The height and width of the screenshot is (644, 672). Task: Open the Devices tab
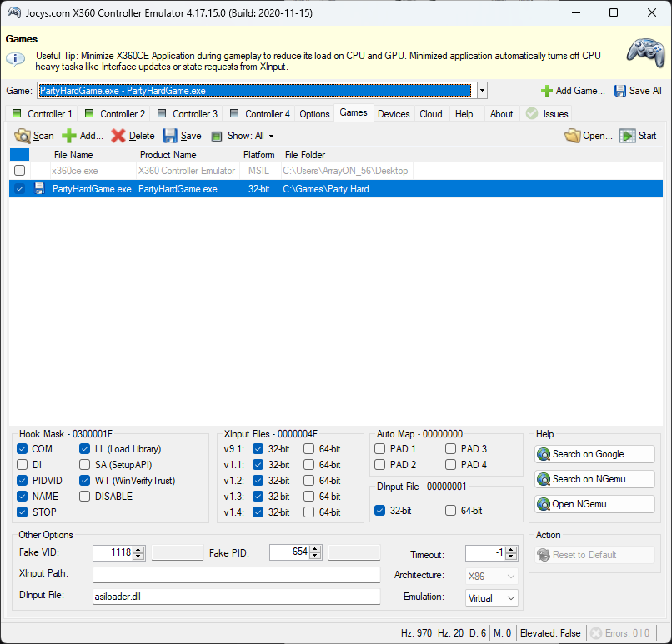pyautogui.click(x=394, y=114)
